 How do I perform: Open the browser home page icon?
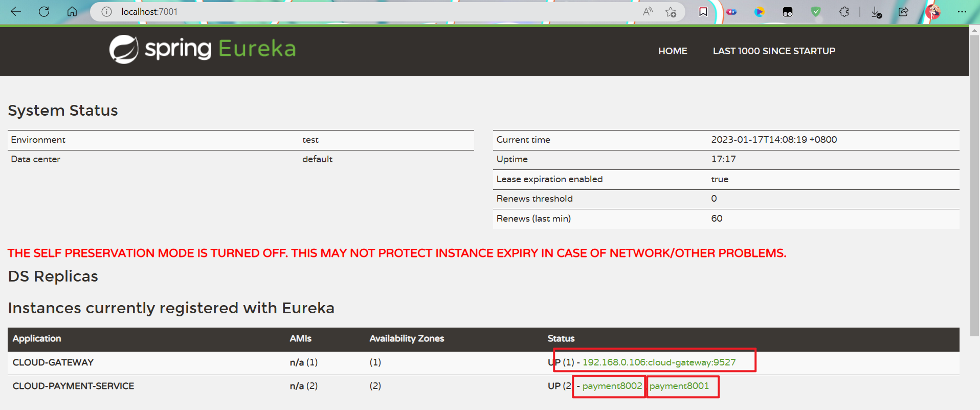[72, 11]
